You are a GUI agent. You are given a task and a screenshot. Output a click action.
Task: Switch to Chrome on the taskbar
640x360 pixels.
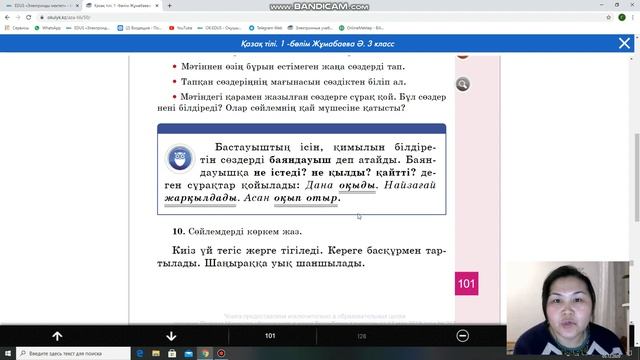[205, 353]
